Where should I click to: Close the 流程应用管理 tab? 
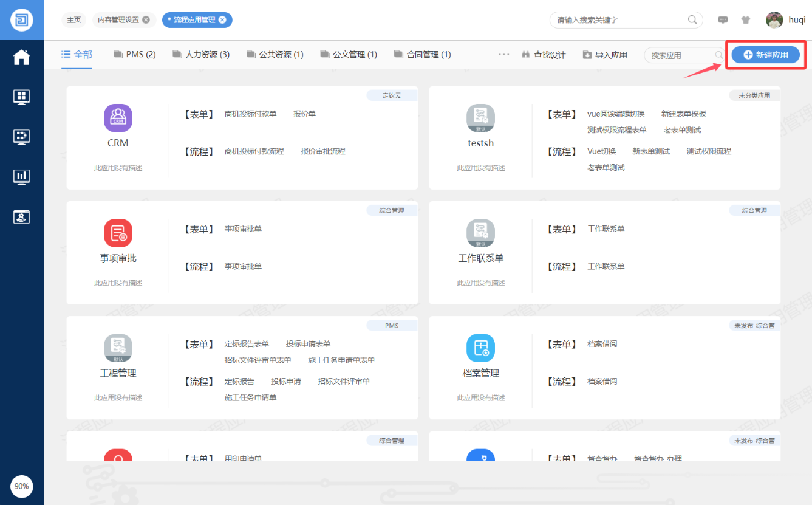(x=222, y=20)
